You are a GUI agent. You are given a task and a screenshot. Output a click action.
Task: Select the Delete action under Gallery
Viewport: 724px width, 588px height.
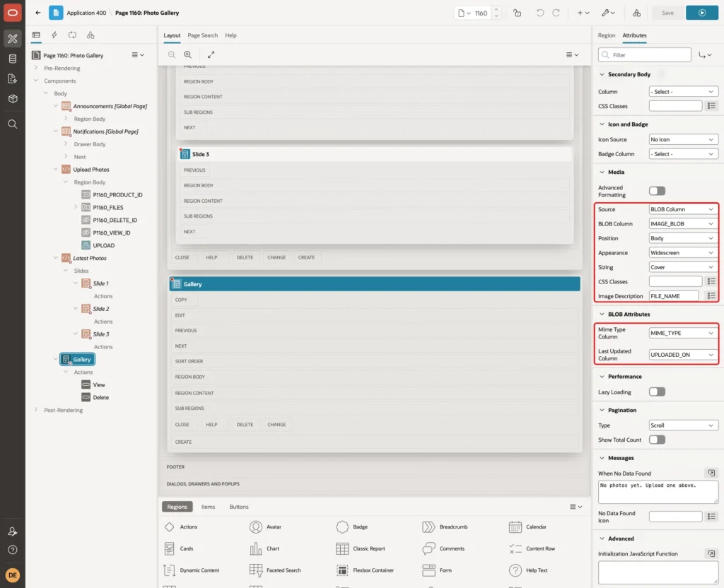click(x=100, y=397)
